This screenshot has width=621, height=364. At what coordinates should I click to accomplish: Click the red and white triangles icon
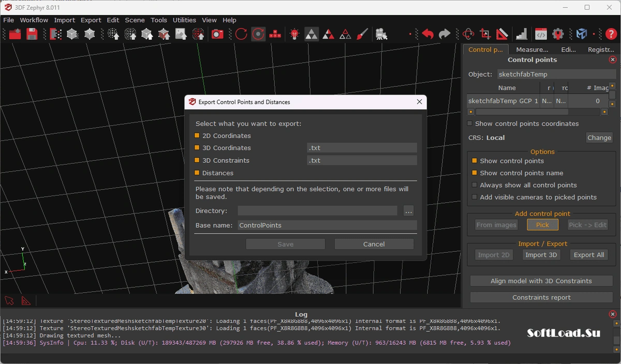coord(329,34)
